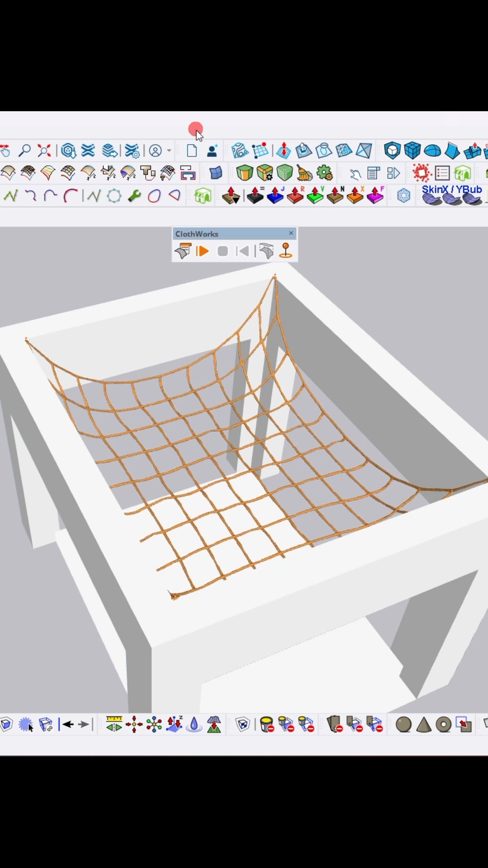Select the Zoom magnifier tool
This screenshot has height=868, width=488.
(x=24, y=151)
